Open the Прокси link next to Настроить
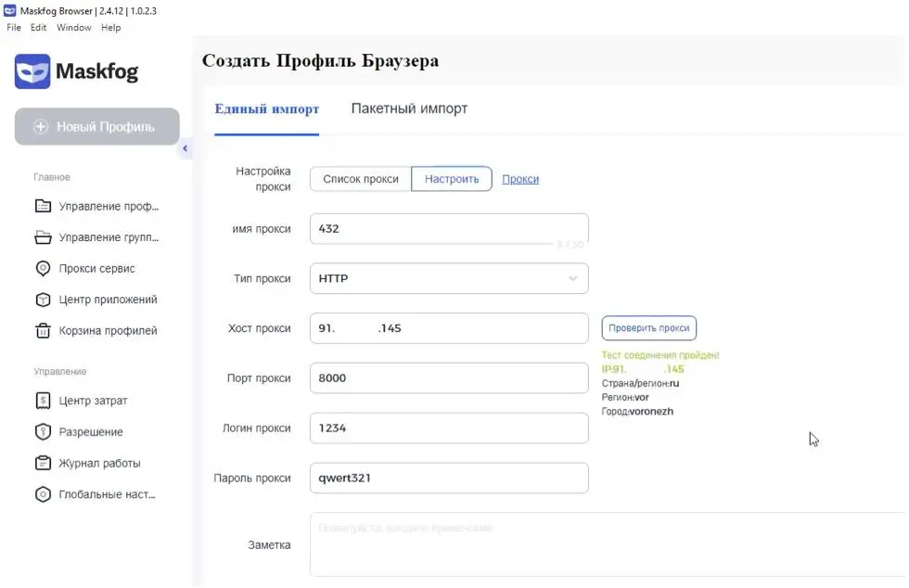909x588 pixels. point(520,178)
